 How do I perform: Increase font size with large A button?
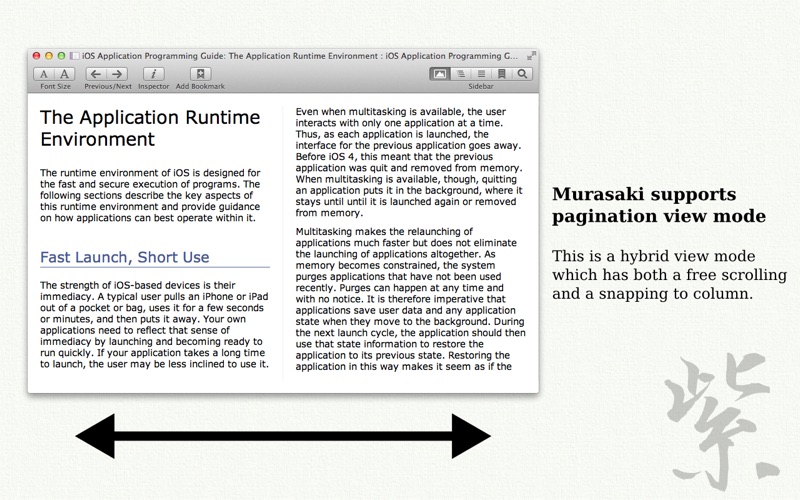tap(65, 74)
